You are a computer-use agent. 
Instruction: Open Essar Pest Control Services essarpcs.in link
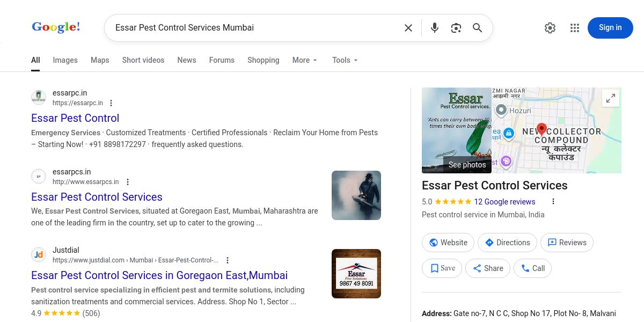(97, 197)
